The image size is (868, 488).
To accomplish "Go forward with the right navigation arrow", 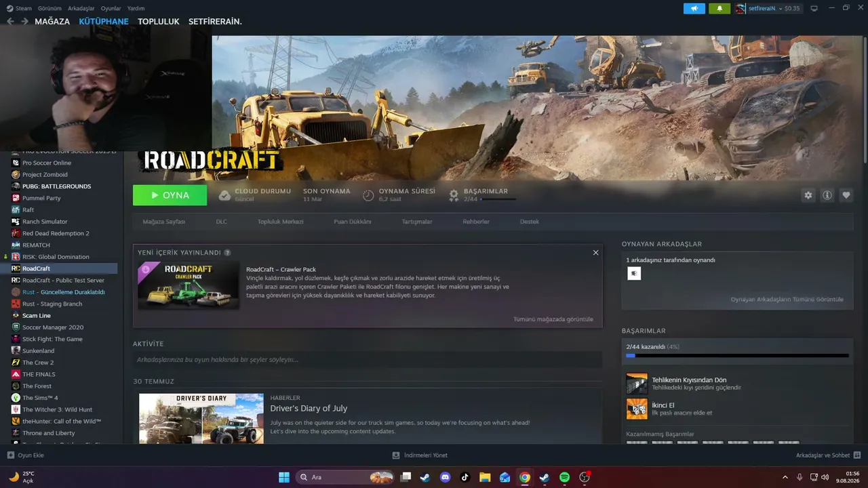I will click(24, 21).
